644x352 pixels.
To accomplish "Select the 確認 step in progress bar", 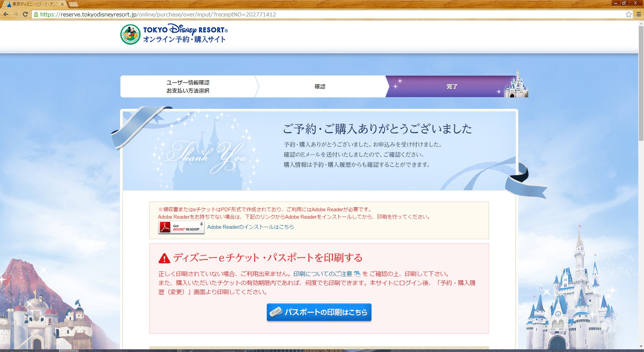I will [320, 87].
